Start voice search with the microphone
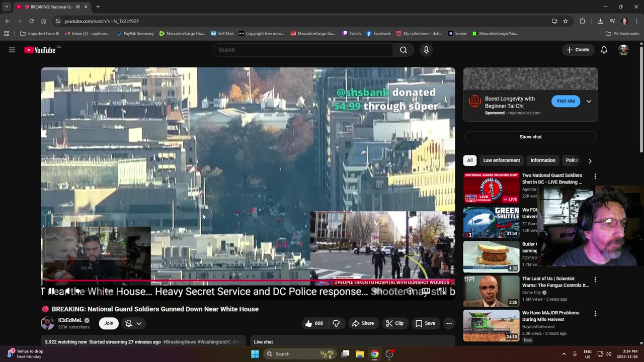Screen dimensions: 644x362 (x=426, y=50)
